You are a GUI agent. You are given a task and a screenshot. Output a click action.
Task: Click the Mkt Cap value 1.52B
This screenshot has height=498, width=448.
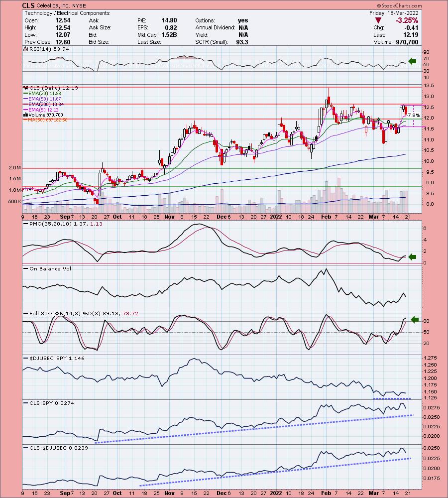coord(169,35)
